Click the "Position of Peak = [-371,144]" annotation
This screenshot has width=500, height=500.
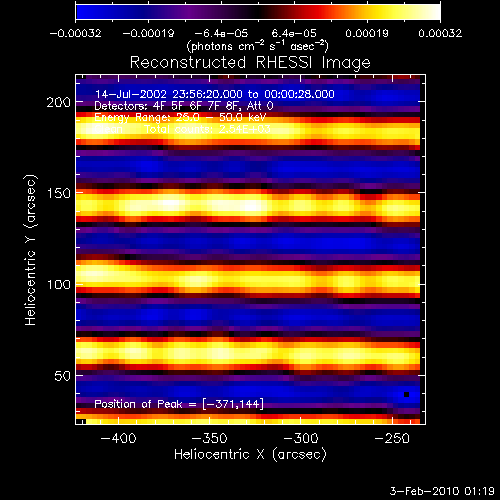[179, 404]
